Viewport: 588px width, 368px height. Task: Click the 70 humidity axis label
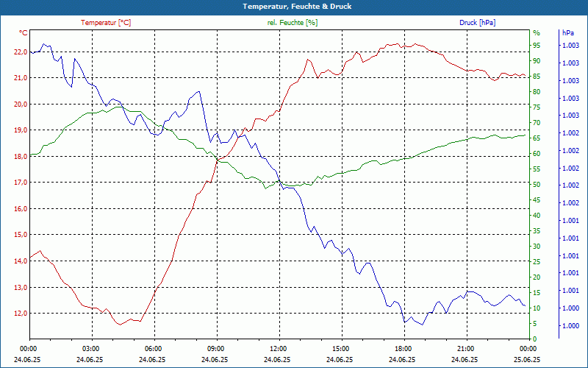pyautogui.click(x=537, y=123)
